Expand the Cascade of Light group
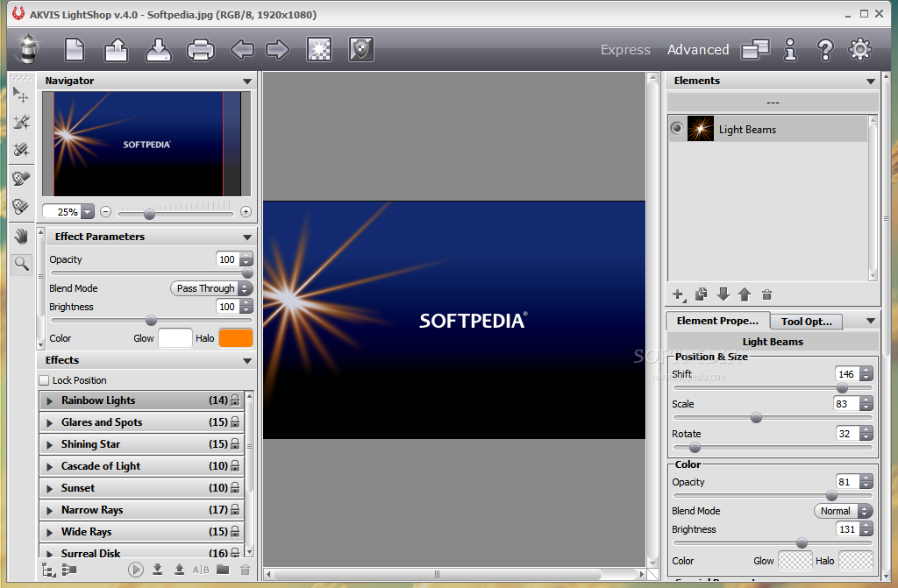 [50, 466]
